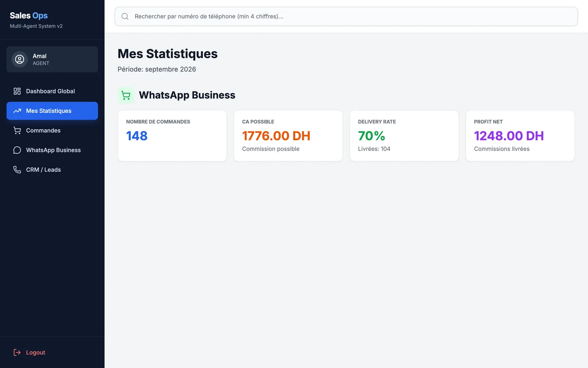Select Mes Statistiques in the sidebar
Image resolution: width=588 pixels, height=368 pixels.
[x=52, y=111]
